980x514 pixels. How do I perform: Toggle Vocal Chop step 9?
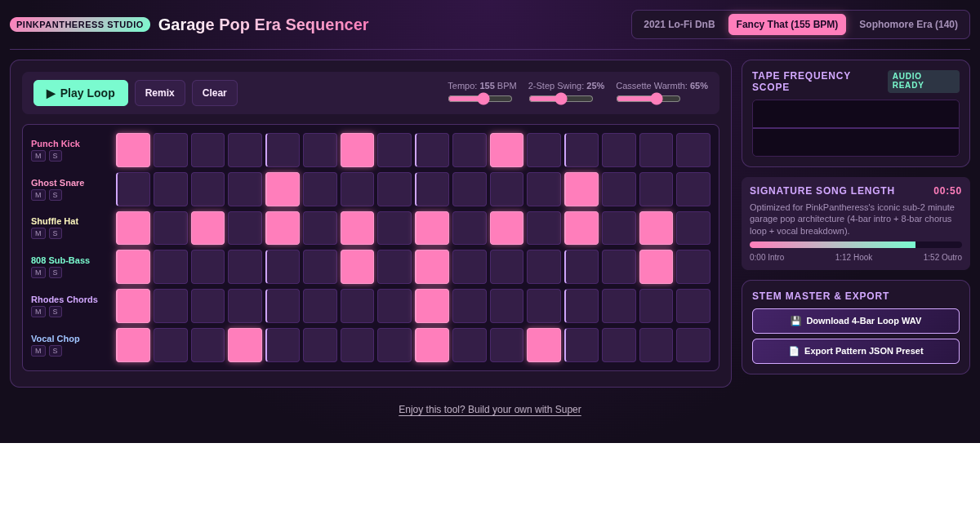tap(432, 345)
